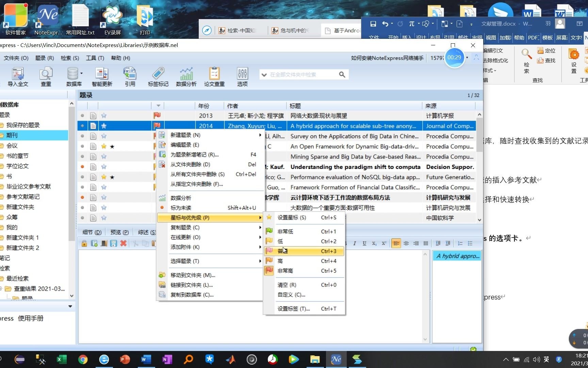This screenshot has width=588, height=368.
Task: Click the red delete X in the notes toolbar
Action: (124, 243)
